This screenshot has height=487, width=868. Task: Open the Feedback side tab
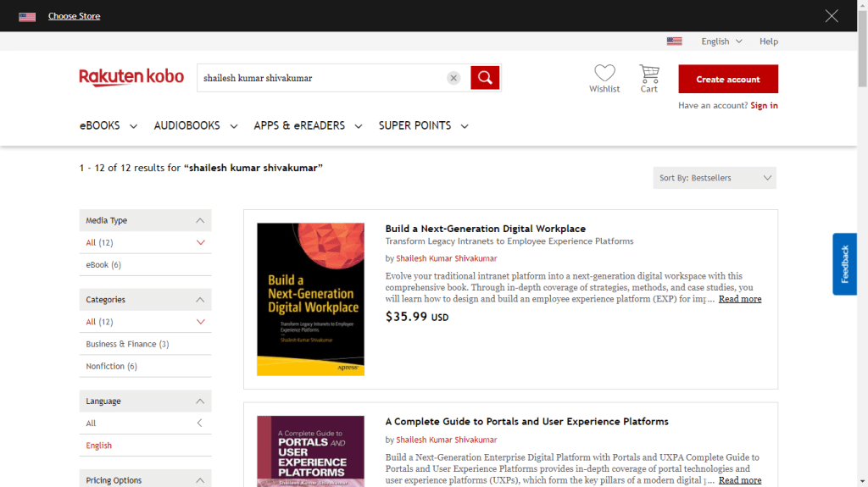tap(844, 263)
